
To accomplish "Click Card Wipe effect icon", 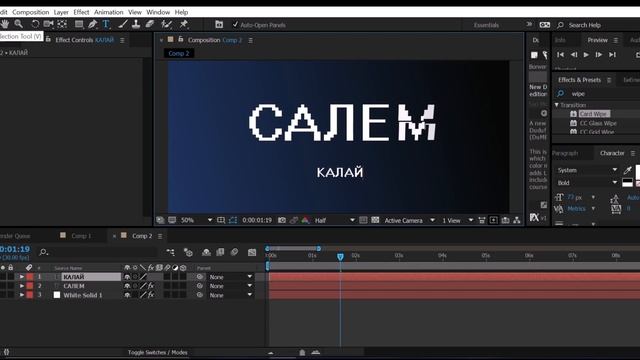I will [x=573, y=114].
